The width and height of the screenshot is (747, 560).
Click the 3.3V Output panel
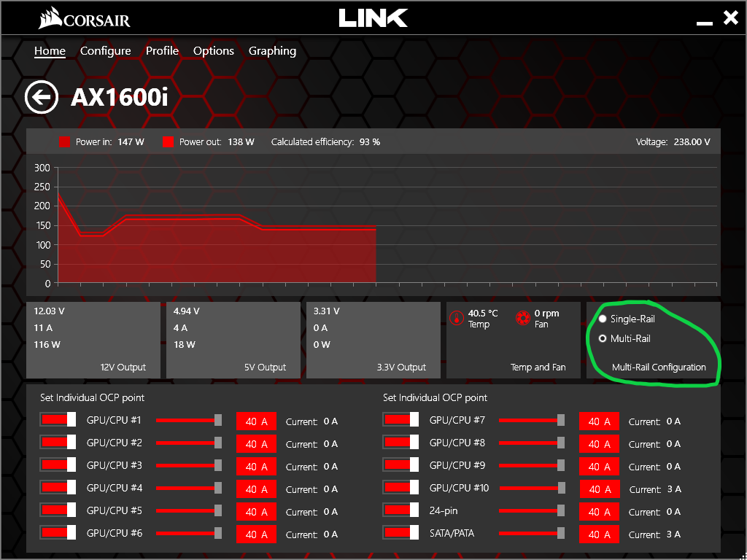[x=373, y=340]
